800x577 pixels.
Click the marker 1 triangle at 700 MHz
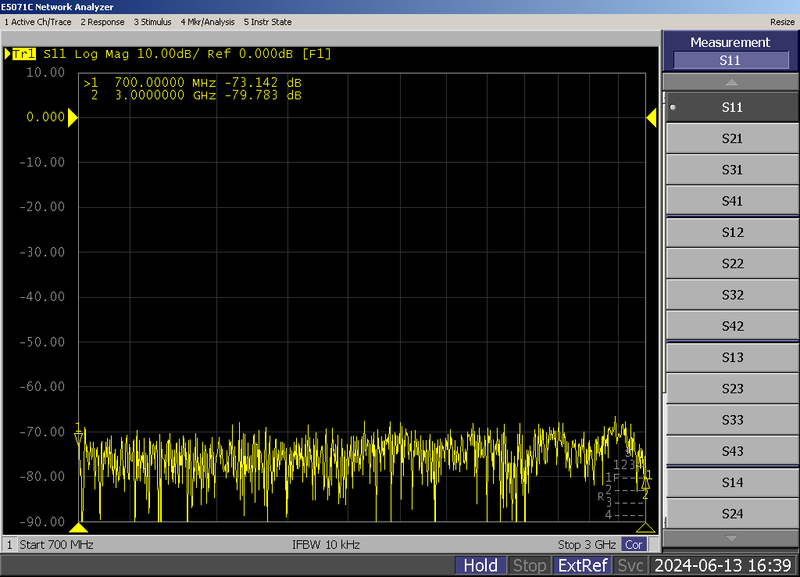pyautogui.click(x=78, y=436)
